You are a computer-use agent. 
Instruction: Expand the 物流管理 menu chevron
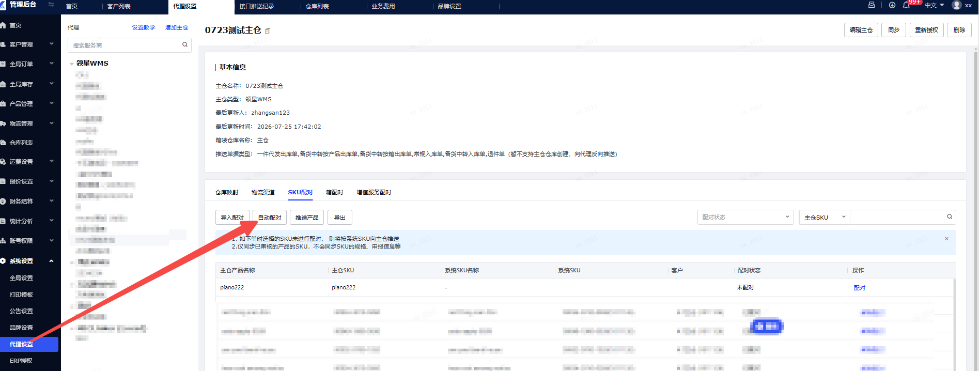(51, 123)
